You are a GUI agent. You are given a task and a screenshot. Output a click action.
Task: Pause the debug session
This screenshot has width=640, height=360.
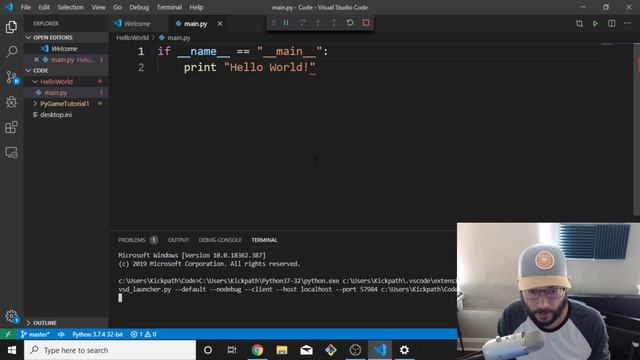(x=286, y=23)
